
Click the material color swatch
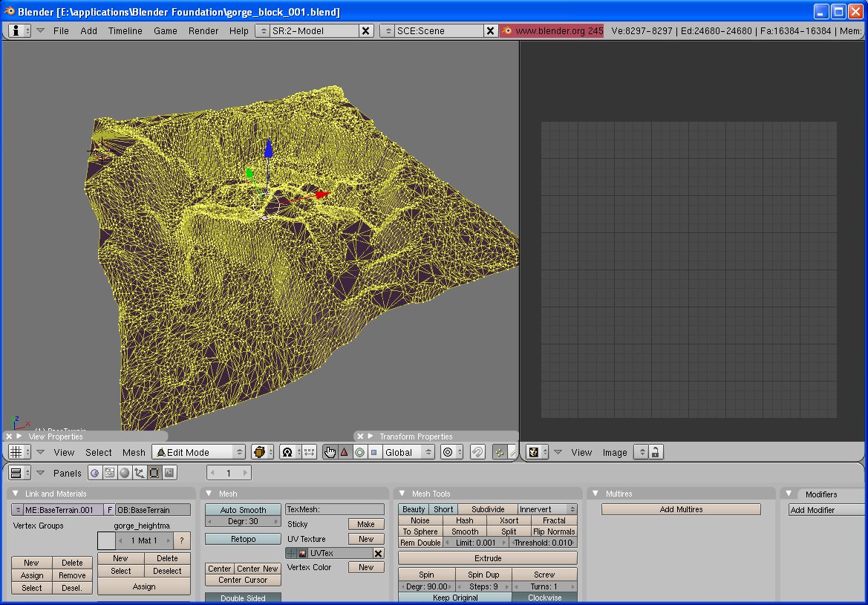[106, 540]
